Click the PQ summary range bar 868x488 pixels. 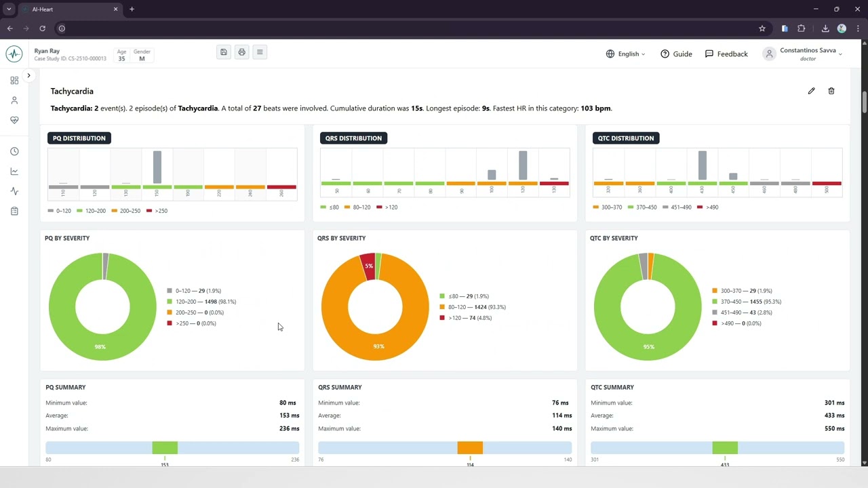click(x=172, y=448)
